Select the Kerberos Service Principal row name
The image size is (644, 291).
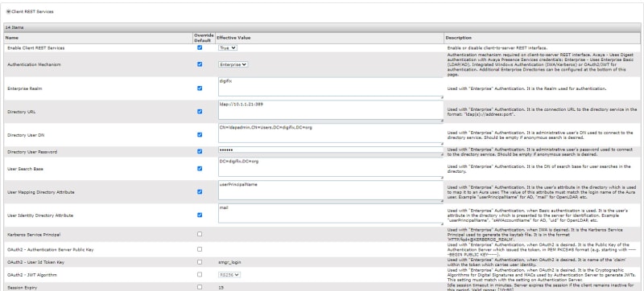pos(34,235)
